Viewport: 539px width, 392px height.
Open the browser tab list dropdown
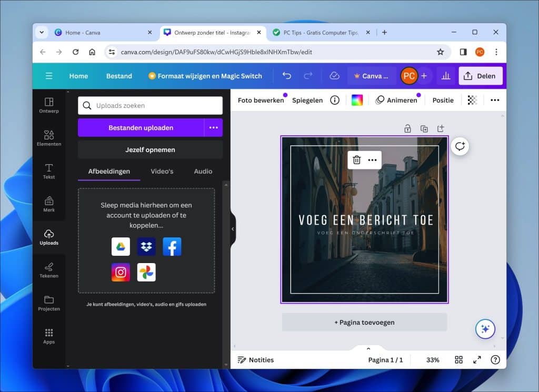(x=42, y=32)
